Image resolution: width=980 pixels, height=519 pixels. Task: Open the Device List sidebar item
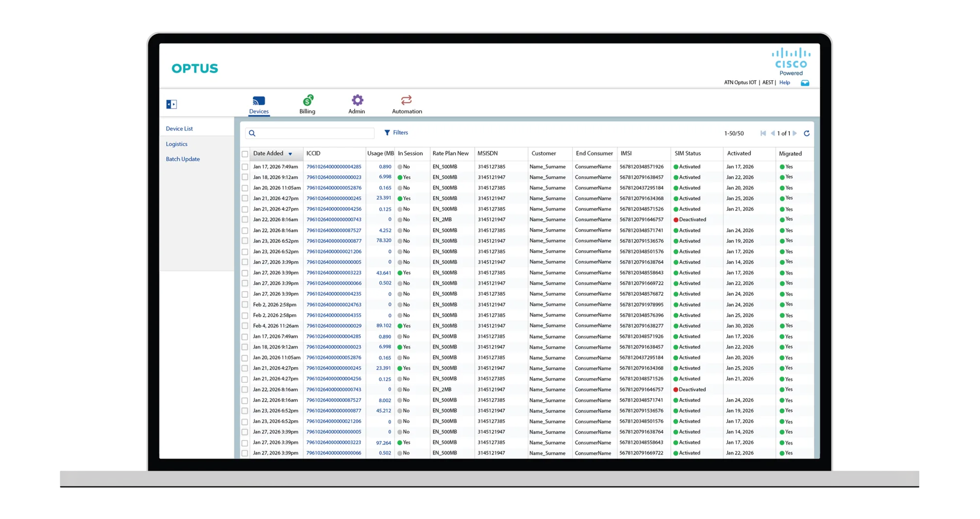click(179, 129)
